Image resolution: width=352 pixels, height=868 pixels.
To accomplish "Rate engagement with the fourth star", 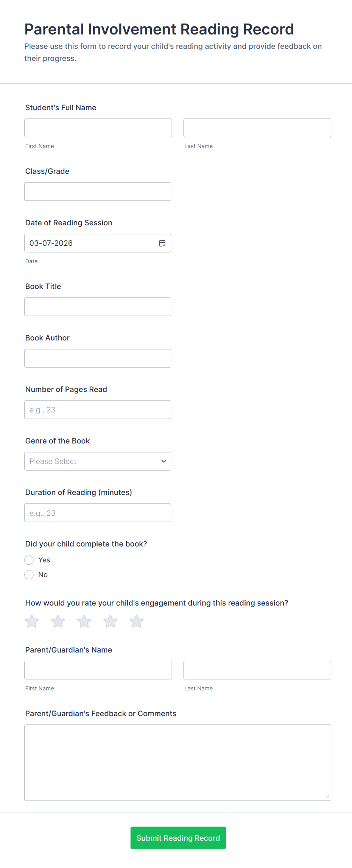I will 111,621.
